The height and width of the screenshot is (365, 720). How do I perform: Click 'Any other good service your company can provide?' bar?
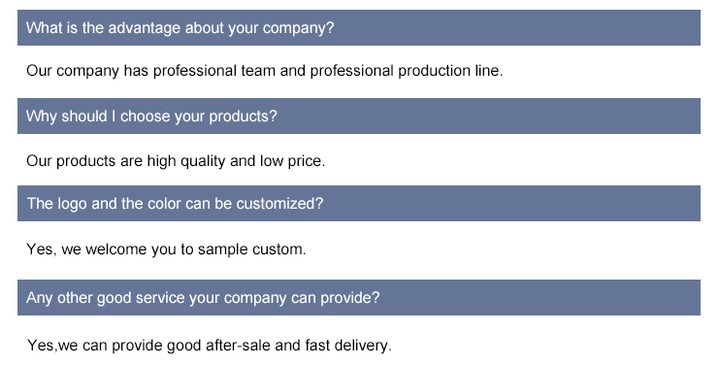coord(359,298)
